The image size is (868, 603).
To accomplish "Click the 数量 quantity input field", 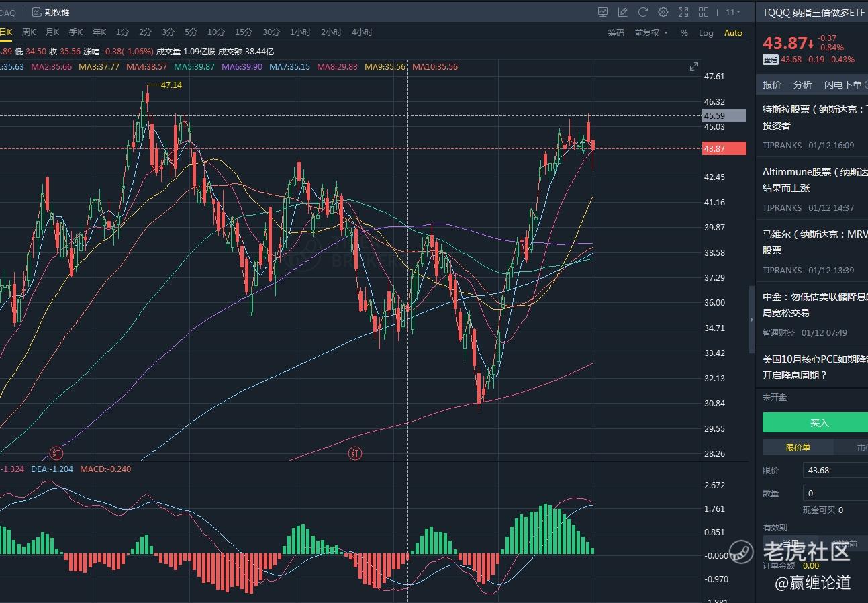I will [835, 493].
